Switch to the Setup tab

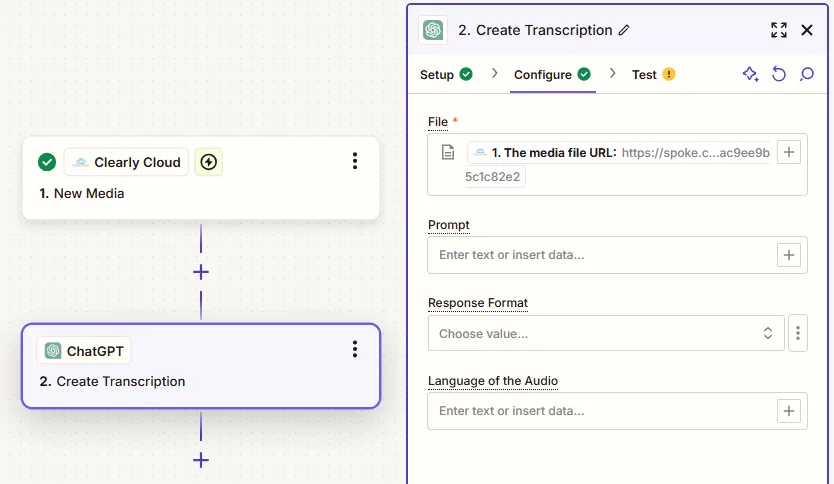(437, 74)
